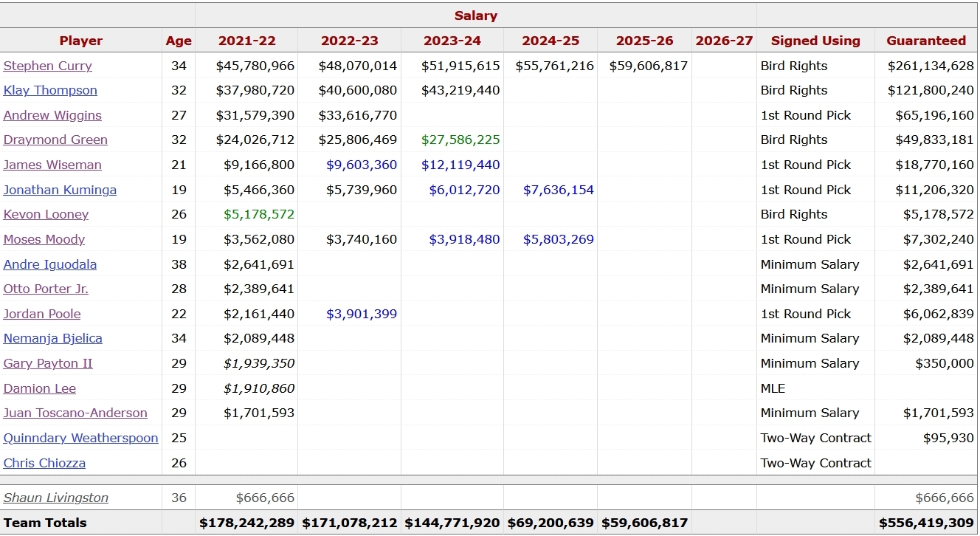The width and height of the screenshot is (980, 536).
Task: Click the $144,771,920 team total
Action: [452, 523]
